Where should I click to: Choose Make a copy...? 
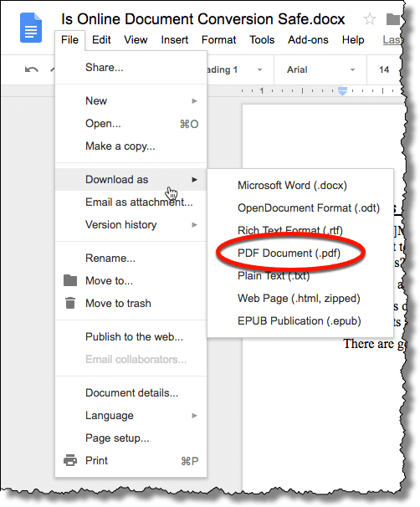point(131,146)
